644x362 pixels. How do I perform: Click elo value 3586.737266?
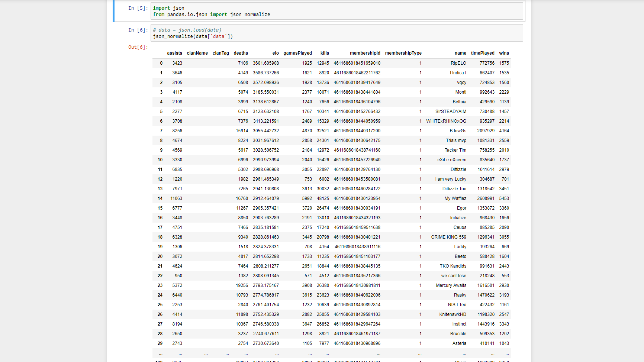click(x=266, y=73)
